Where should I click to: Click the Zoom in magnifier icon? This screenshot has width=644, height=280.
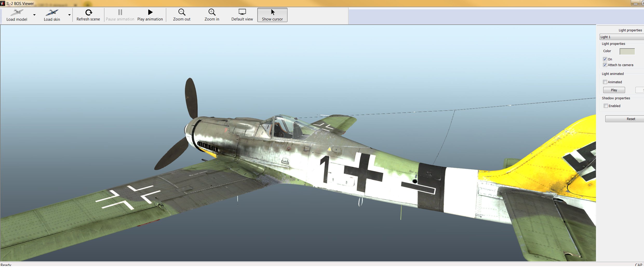pos(212,12)
